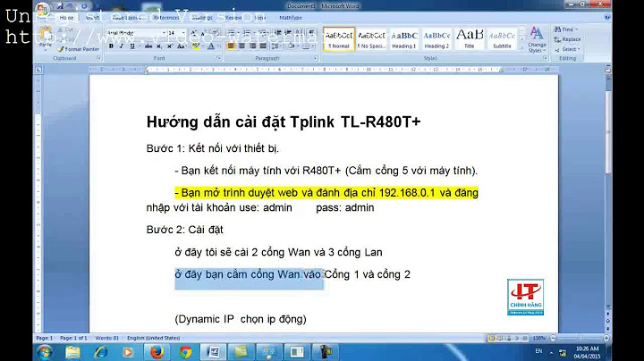The image size is (644, 361).
Task: Open the Borders dropdown
Action: (312, 46)
